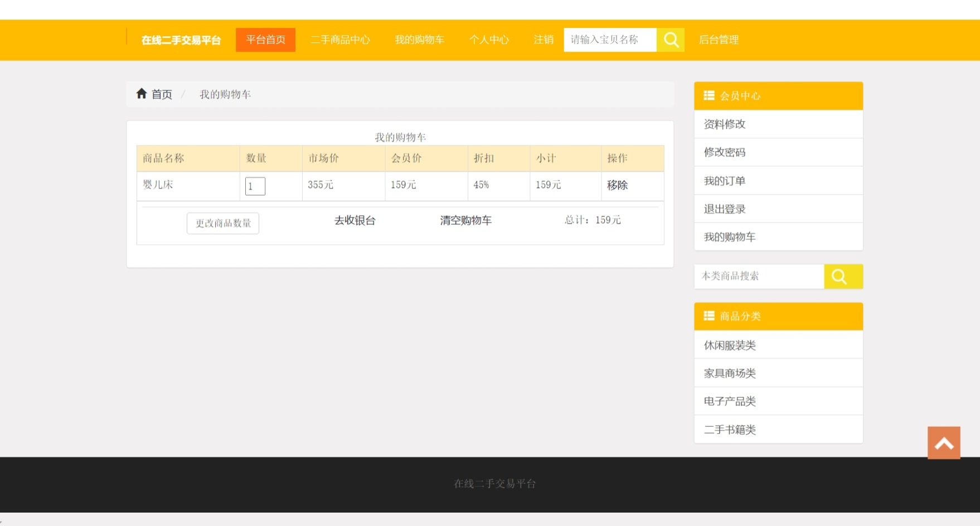Open the 后台管理 link

tap(719, 40)
